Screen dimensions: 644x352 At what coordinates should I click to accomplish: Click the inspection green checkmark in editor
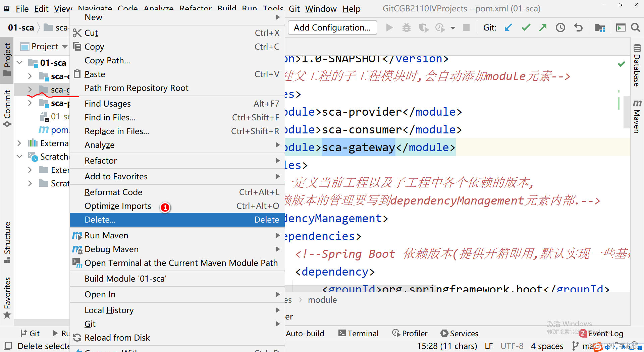[x=622, y=64]
